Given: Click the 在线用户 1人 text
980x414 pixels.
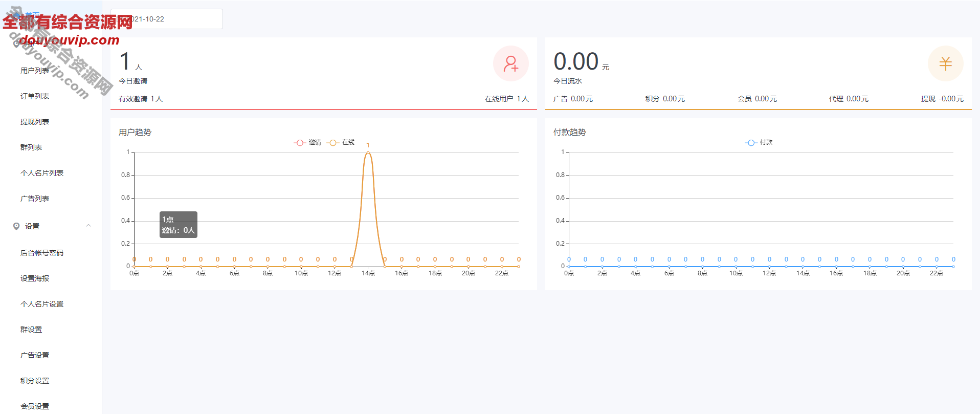Looking at the screenshot, I should 506,99.
